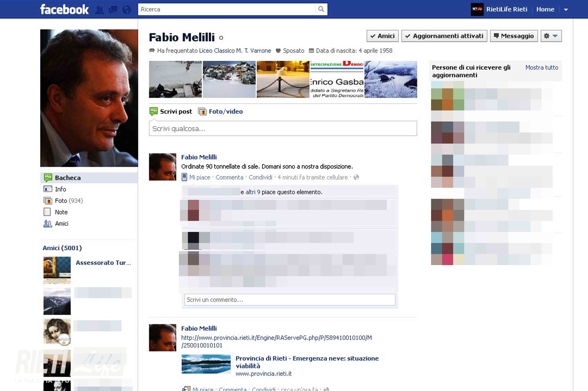The width and height of the screenshot is (588, 391).
Task: Click the Messaggio button
Action: [514, 36]
